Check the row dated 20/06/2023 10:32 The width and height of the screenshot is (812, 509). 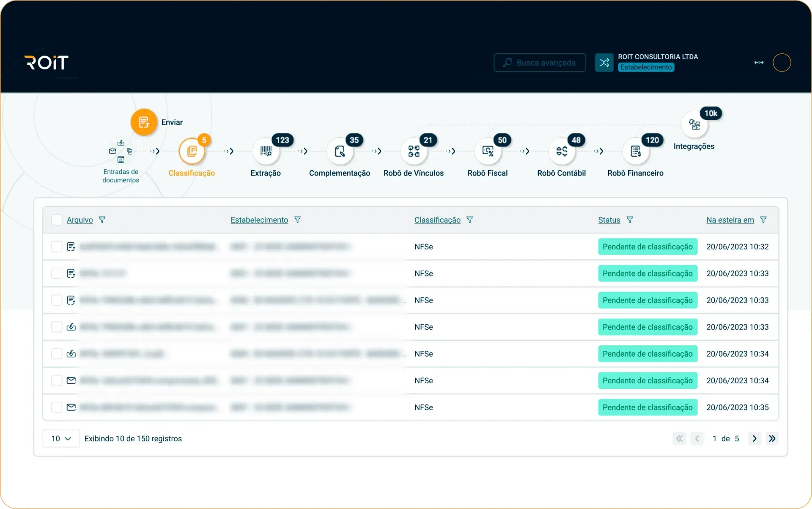point(57,247)
